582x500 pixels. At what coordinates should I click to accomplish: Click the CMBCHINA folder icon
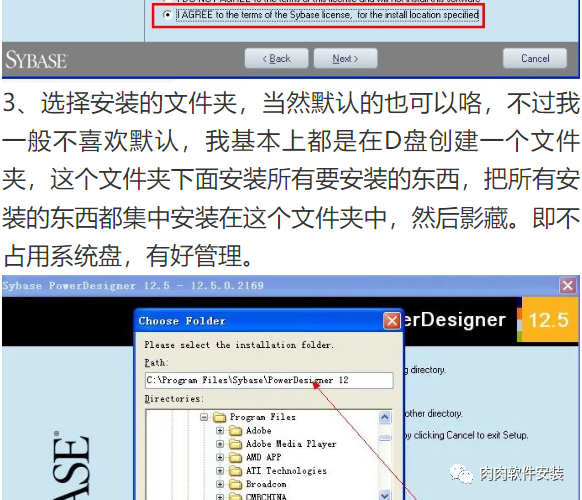[x=236, y=496]
